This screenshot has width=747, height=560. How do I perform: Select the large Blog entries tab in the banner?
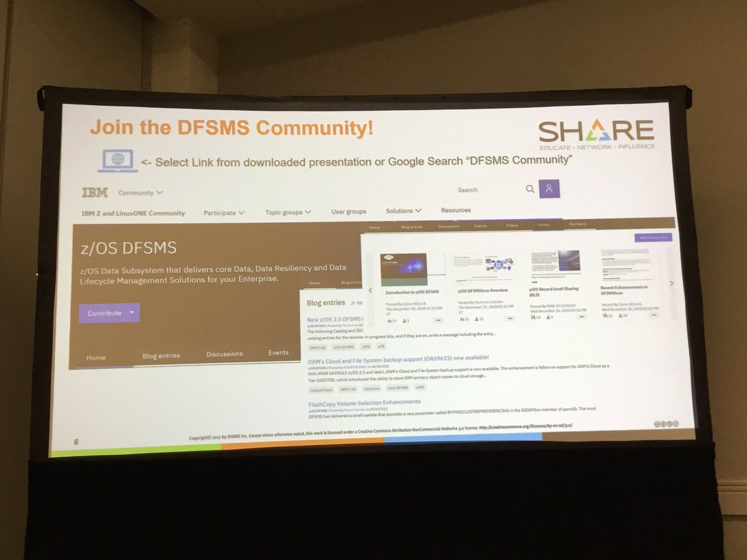coord(161,356)
